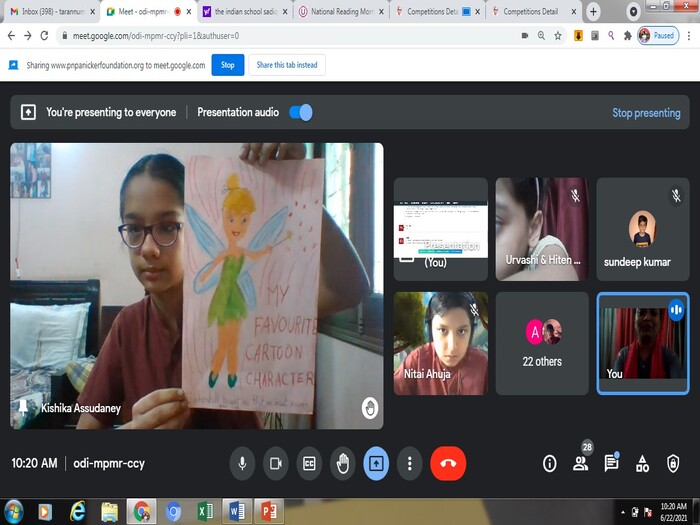The width and height of the screenshot is (700, 525).
Task: Open Internet Explorer from taskbar
Action: [x=78, y=512]
